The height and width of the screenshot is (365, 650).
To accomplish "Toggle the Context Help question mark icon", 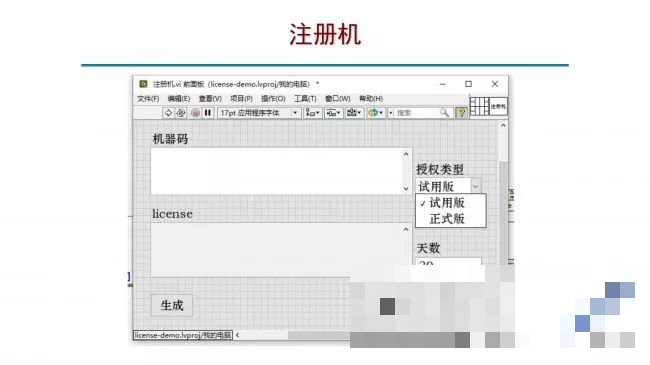I will click(461, 113).
